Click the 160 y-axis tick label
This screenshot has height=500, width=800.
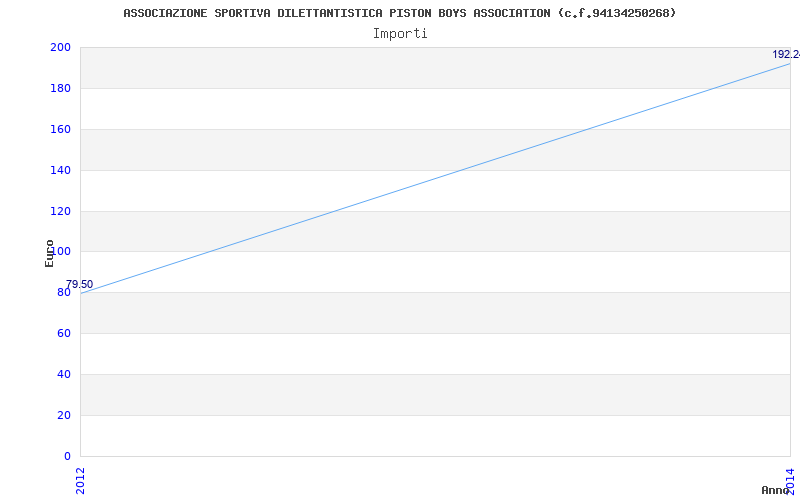(x=60, y=129)
